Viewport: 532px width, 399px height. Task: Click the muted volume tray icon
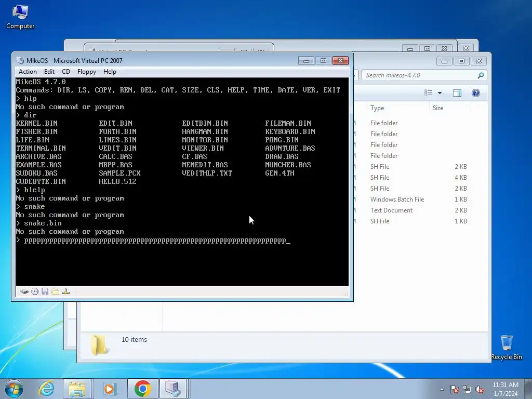click(x=480, y=389)
